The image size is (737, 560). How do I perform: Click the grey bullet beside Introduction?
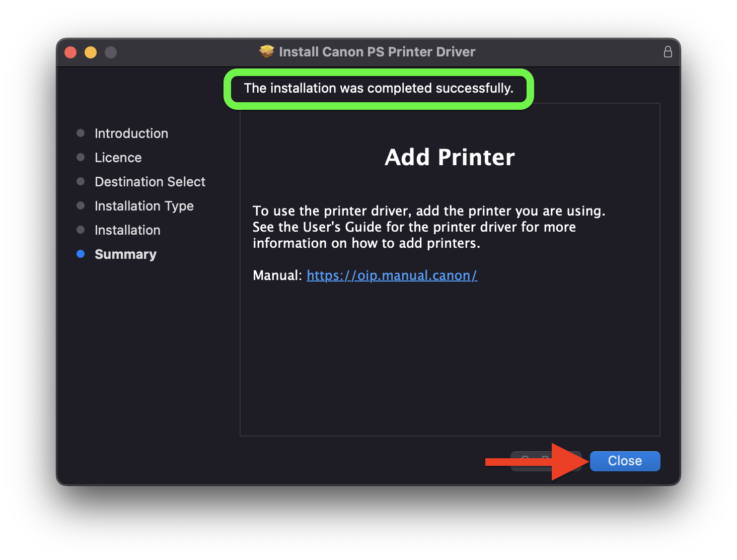pyautogui.click(x=81, y=133)
